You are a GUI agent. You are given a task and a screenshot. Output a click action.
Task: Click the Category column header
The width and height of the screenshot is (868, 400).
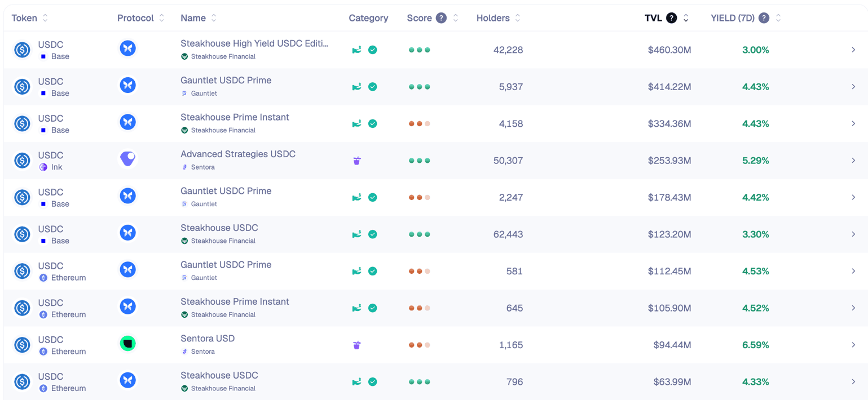coord(368,18)
